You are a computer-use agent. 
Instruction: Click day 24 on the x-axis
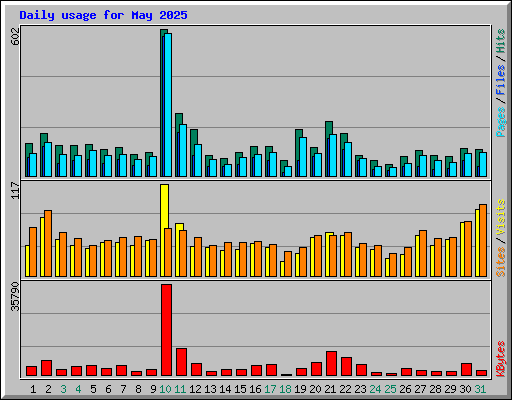click(x=375, y=389)
